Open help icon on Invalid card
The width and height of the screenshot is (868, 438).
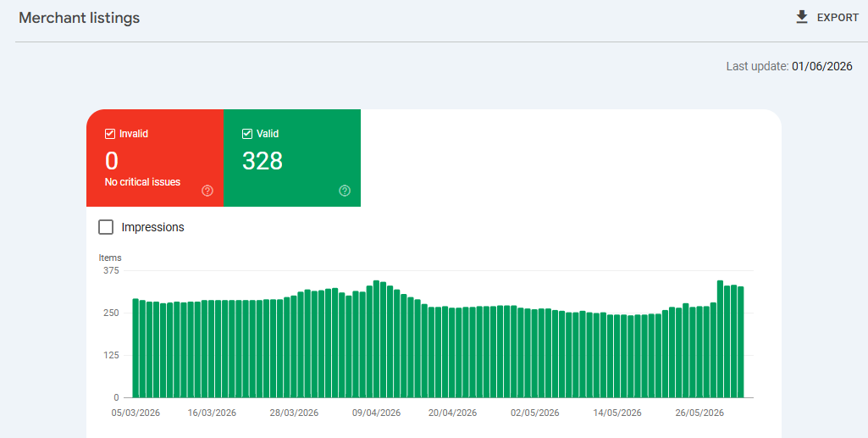click(207, 191)
